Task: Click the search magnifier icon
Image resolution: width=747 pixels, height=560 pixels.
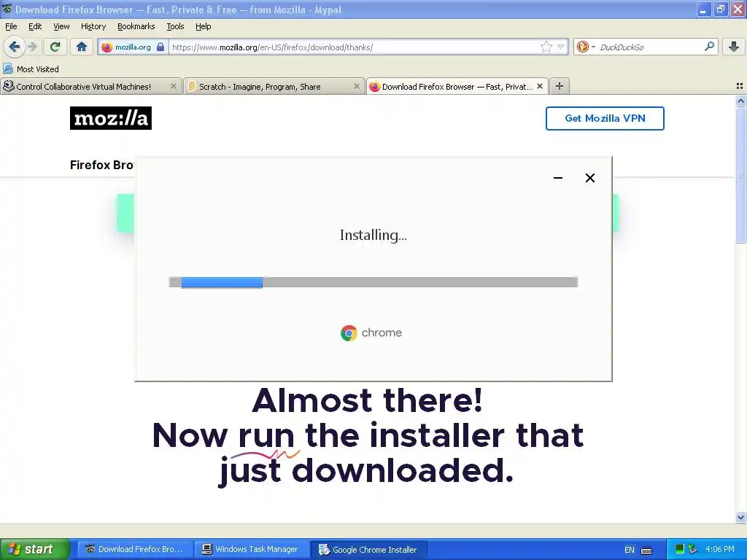Action: click(x=709, y=47)
